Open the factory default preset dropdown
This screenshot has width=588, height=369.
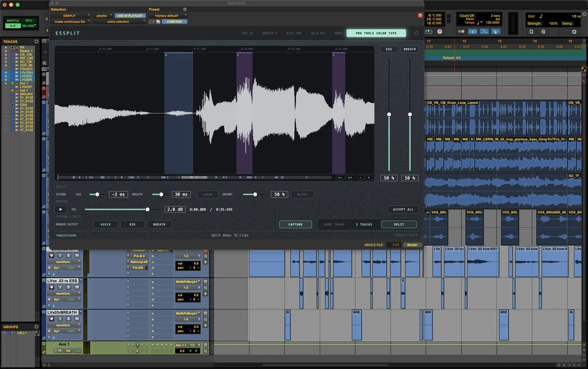coord(168,16)
